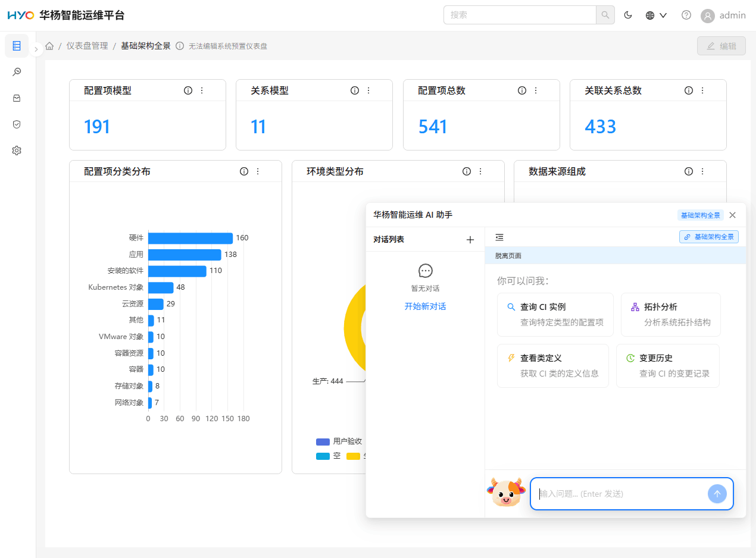Select the 拓扑分析 suggestion card
Viewport: 756px width, 558px height.
(x=671, y=315)
